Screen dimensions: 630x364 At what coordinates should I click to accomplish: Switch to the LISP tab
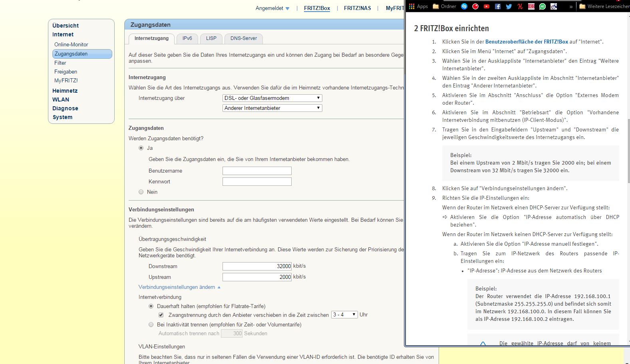coord(211,38)
